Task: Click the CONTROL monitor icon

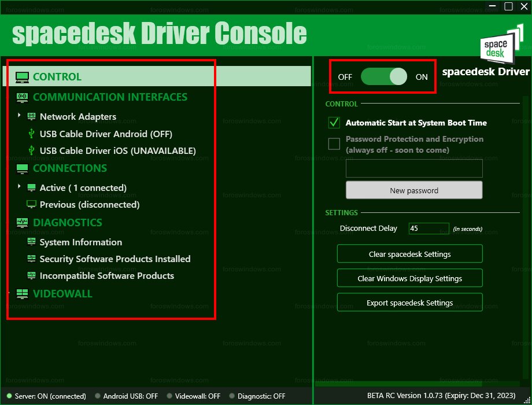Action: (22, 77)
